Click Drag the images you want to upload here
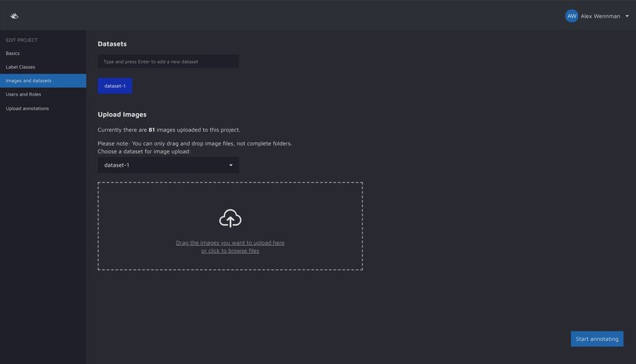The height and width of the screenshot is (364, 636). pos(230,243)
